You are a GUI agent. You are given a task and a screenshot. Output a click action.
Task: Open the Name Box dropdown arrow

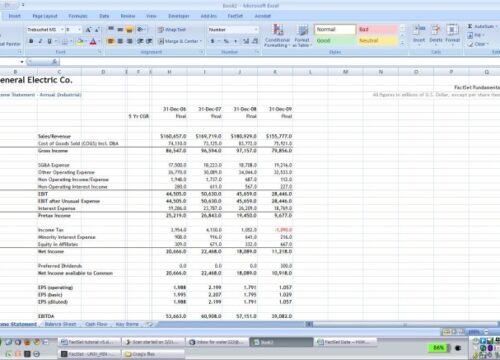tap(22, 62)
